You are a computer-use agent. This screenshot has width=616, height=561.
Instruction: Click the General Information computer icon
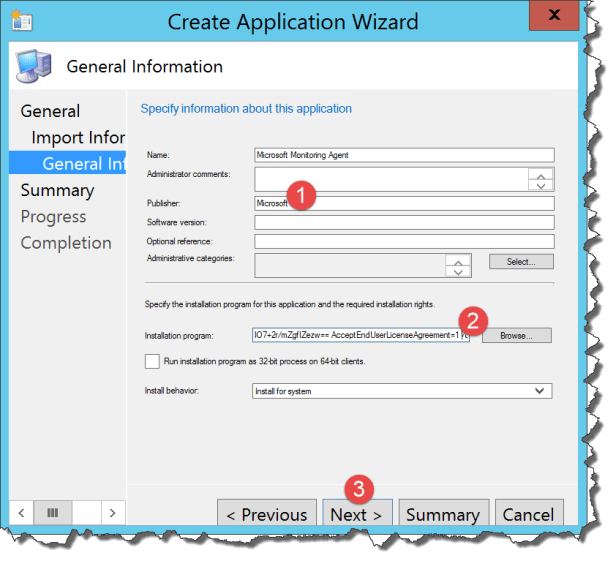(34, 66)
